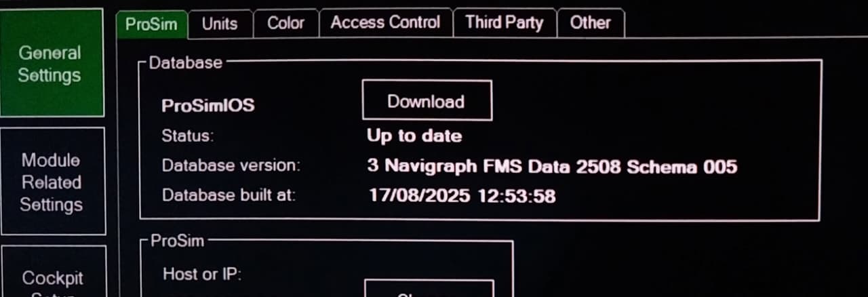
Task: Click the Download database button
Action: pos(427,101)
